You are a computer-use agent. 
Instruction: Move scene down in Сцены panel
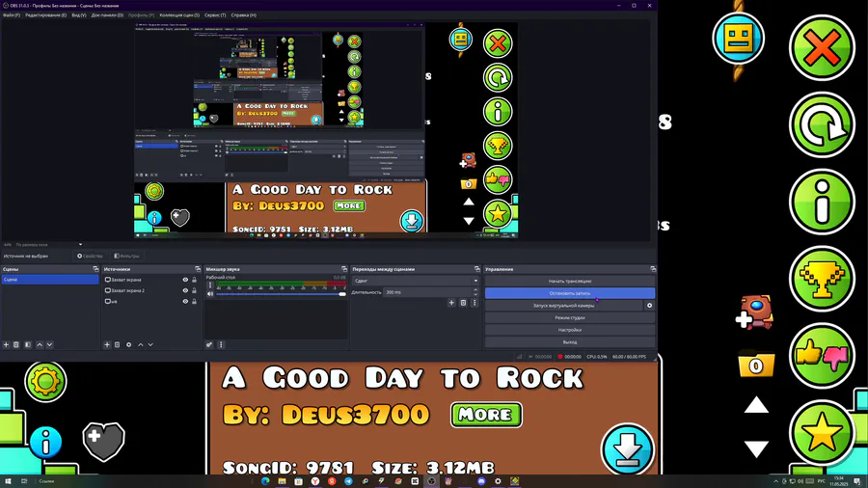pos(49,344)
